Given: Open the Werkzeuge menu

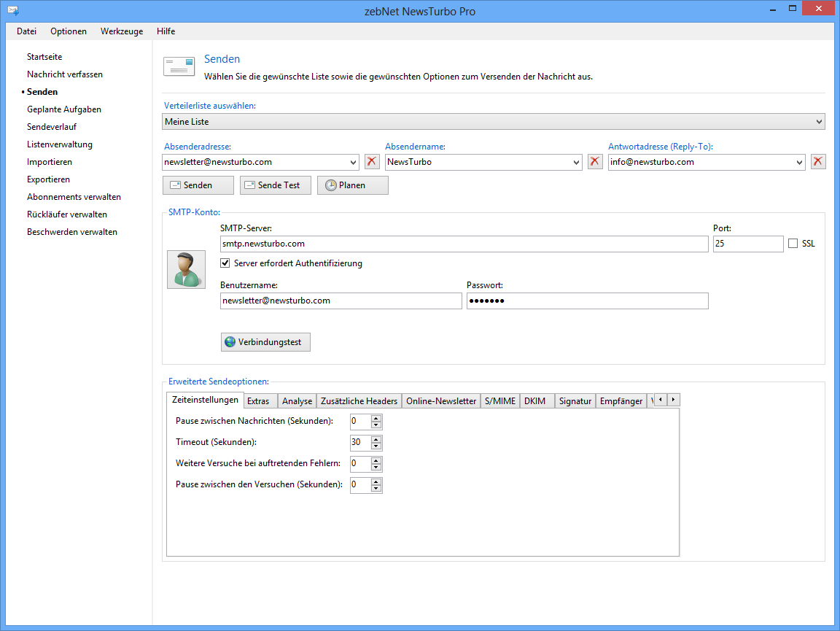Looking at the screenshot, I should pos(122,31).
